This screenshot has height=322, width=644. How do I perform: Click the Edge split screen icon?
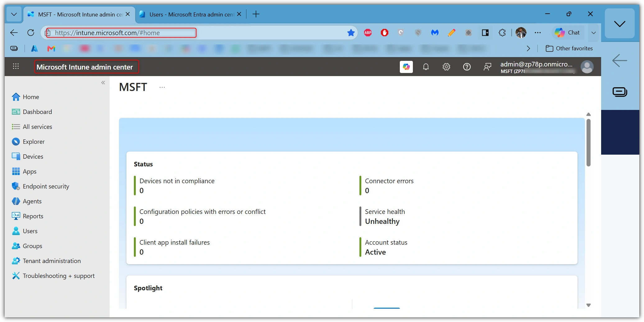[x=485, y=33]
